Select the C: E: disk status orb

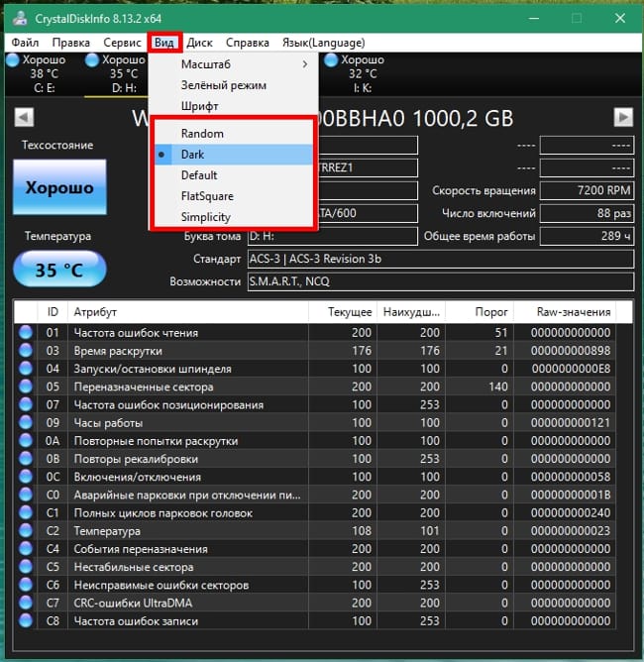(x=13, y=59)
